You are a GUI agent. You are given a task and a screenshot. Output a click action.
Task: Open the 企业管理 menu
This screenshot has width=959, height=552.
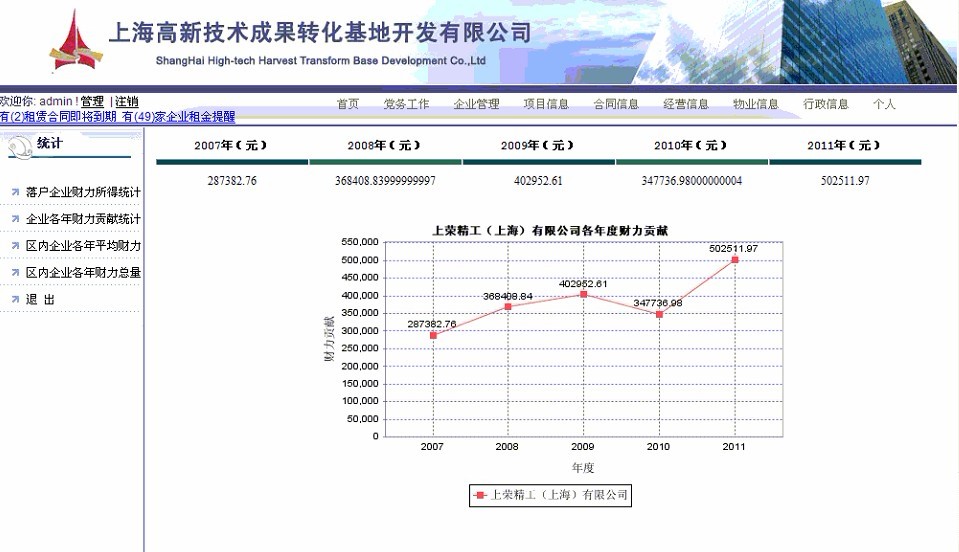(x=476, y=104)
